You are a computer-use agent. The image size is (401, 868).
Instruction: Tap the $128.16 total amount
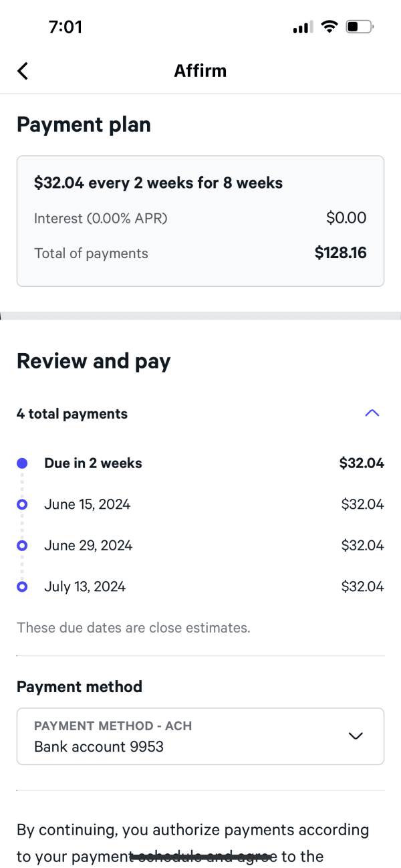(x=341, y=253)
